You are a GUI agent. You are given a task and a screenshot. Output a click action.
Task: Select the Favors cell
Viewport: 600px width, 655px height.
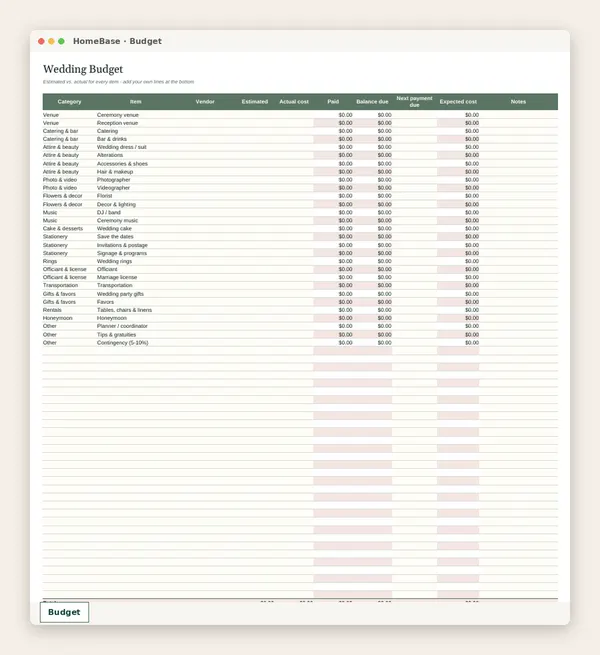click(x=135, y=302)
